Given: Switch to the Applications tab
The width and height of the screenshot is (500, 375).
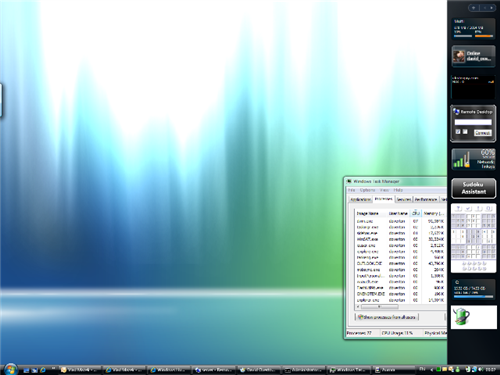Looking at the screenshot, I should click(x=360, y=199).
